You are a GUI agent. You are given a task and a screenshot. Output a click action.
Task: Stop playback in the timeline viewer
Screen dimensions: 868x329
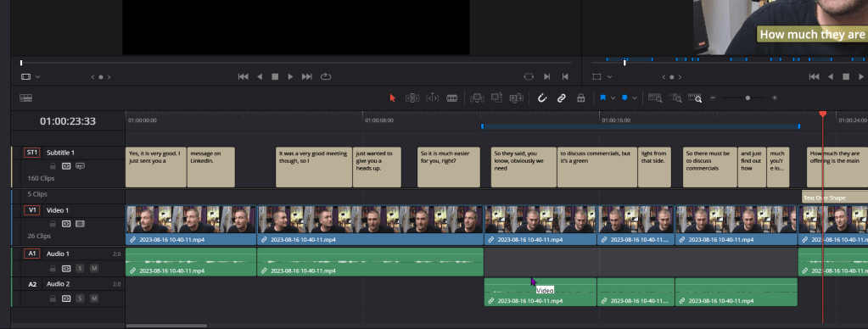pyautogui.click(x=847, y=77)
